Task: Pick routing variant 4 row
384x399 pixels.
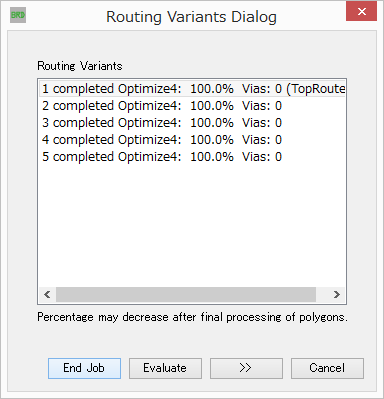Action: pyautogui.click(x=192, y=140)
